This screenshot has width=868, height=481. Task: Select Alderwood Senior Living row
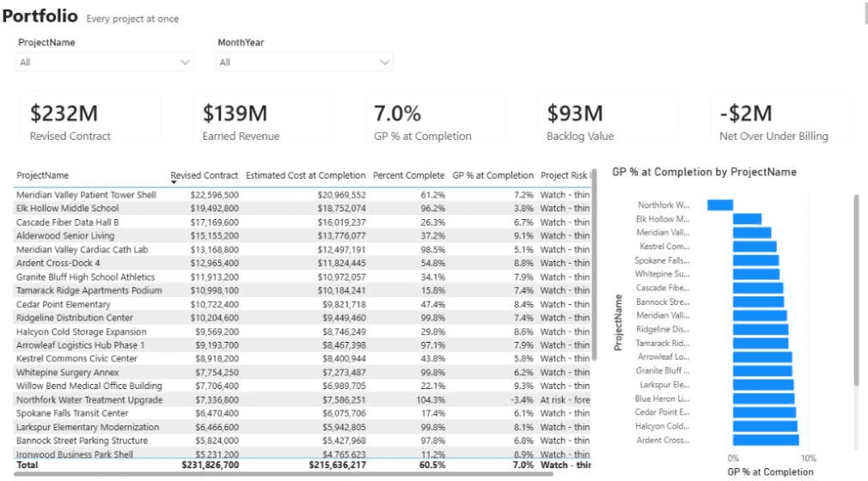click(x=303, y=236)
